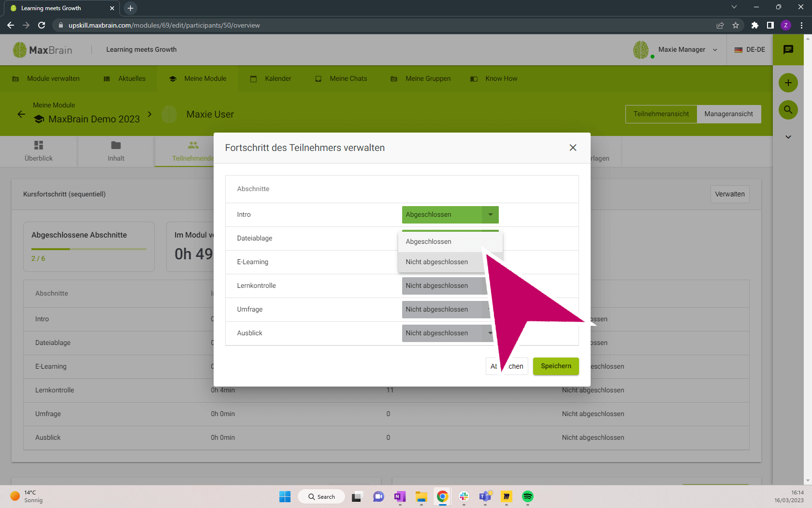Open Miro app from taskbar
This screenshot has height=508, width=812.
tap(507, 496)
